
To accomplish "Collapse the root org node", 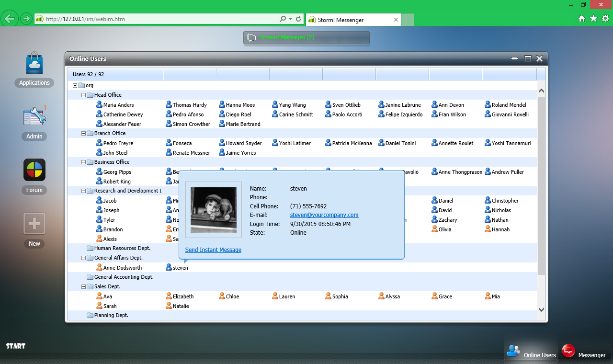I will [75, 86].
